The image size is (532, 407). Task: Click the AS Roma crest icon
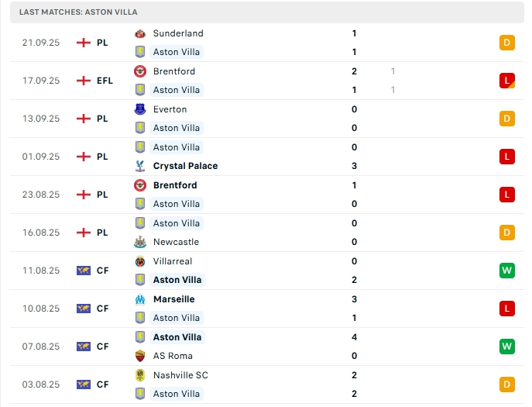tap(140, 356)
